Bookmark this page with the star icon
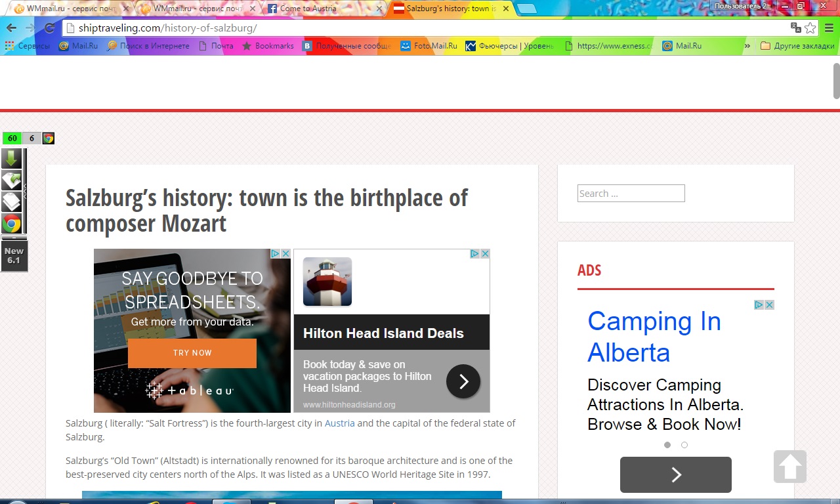The image size is (840, 504). pyautogui.click(x=810, y=28)
